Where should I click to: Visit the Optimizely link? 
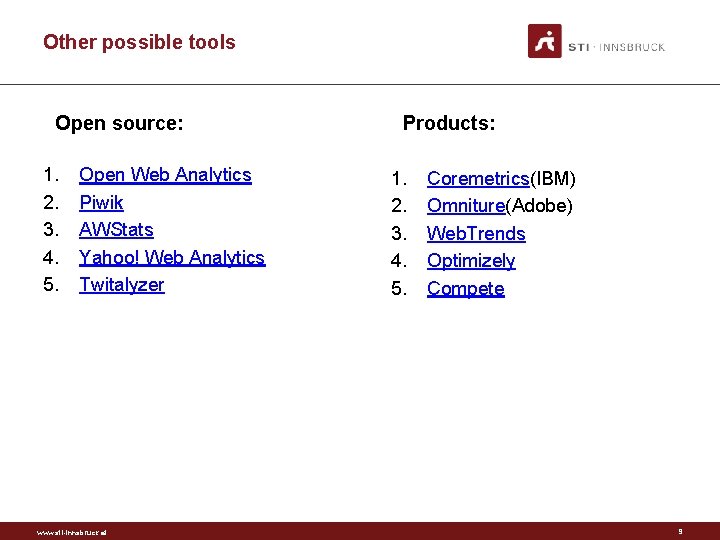pyautogui.click(x=470, y=261)
